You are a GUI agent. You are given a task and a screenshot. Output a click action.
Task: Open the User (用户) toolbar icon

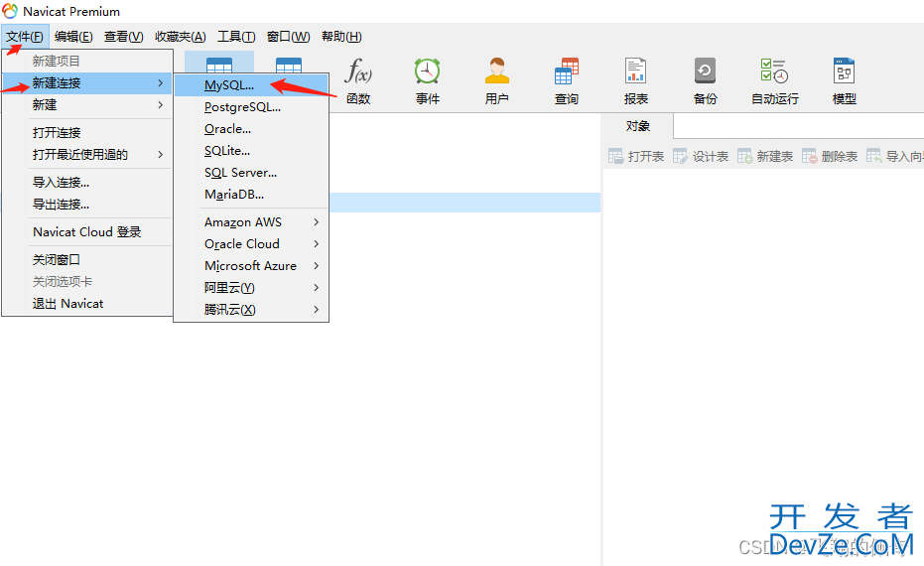(497, 80)
